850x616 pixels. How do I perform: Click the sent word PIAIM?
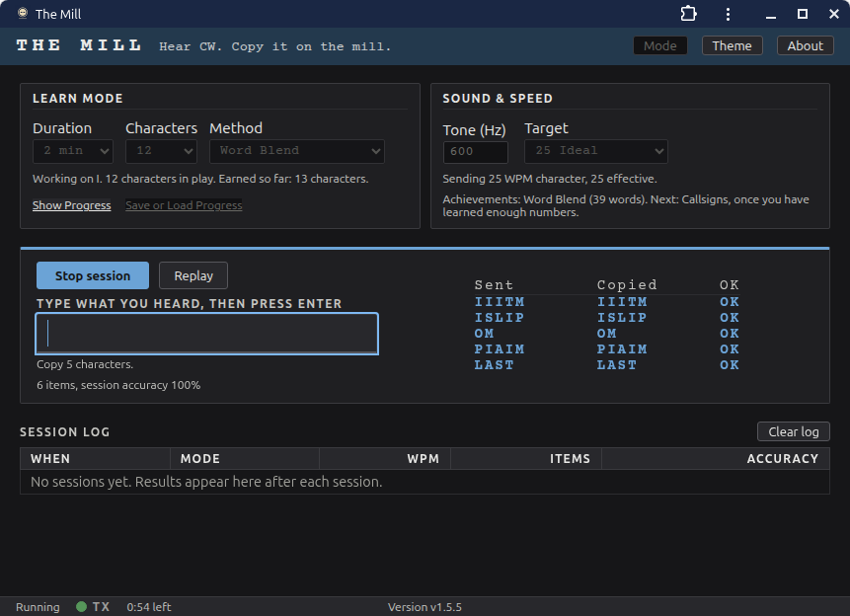(x=500, y=348)
